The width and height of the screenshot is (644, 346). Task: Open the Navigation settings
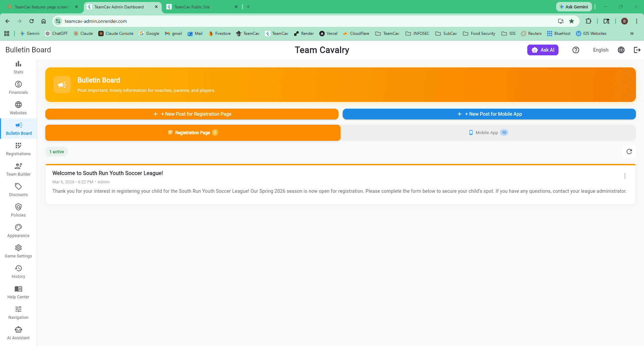18,312
